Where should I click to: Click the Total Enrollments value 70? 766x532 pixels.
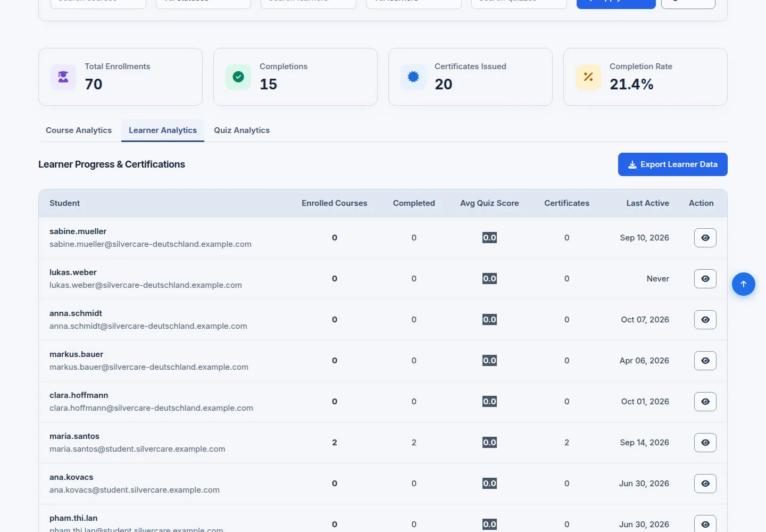(x=94, y=84)
